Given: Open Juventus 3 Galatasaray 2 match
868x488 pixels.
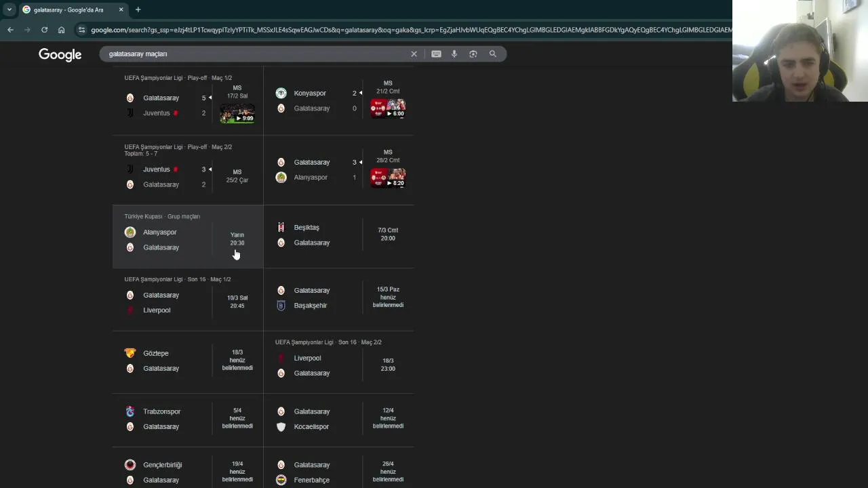Looking at the screenshot, I should click(x=188, y=170).
